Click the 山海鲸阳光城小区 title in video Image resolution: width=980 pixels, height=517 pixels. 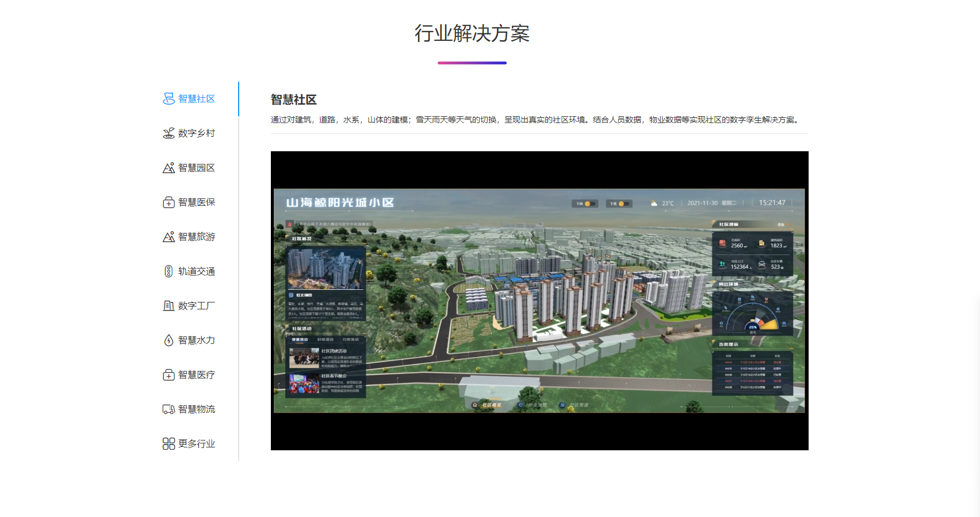(x=340, y=202)
